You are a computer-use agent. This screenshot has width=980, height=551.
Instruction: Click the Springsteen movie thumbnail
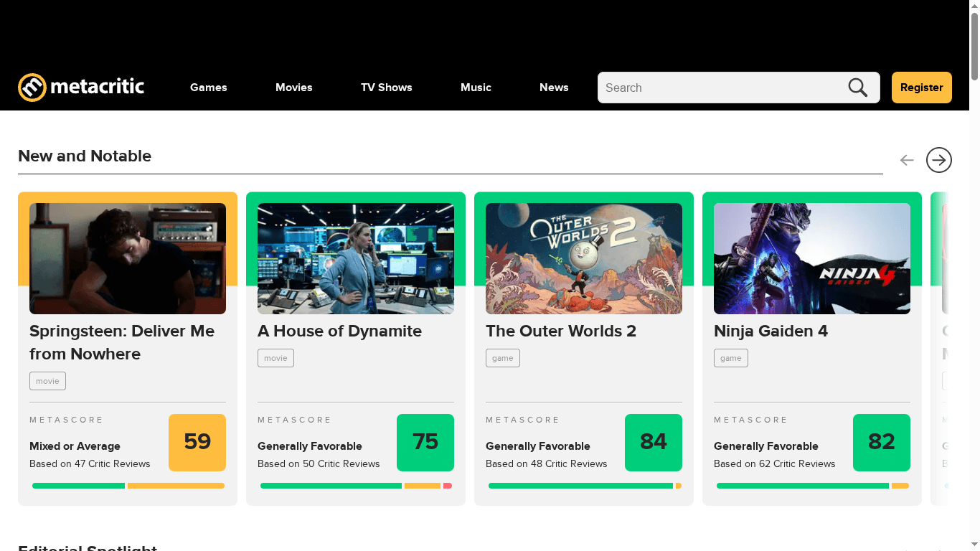tap(128, 258)
